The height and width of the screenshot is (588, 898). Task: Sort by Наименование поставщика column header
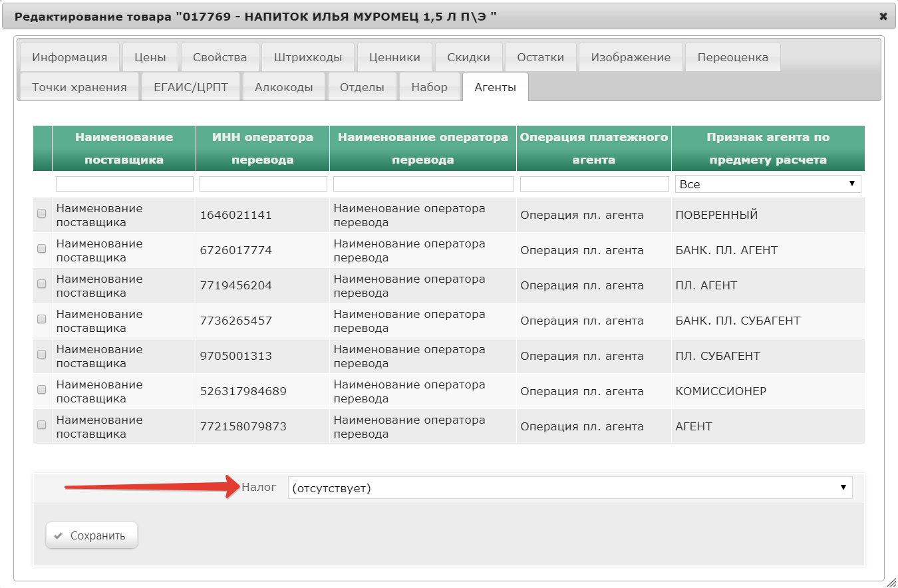[x=124, y=148]
